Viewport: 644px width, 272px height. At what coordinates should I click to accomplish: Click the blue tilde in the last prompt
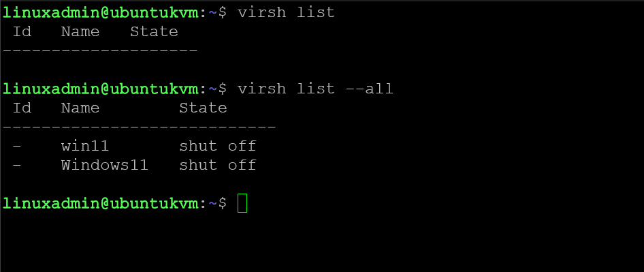[213, 203]
